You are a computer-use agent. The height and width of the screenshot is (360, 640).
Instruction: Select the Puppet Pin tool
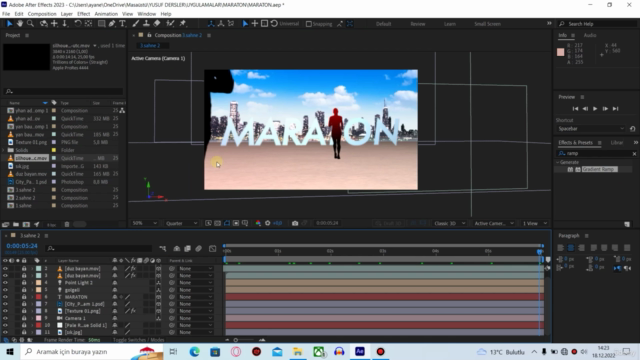183,24
